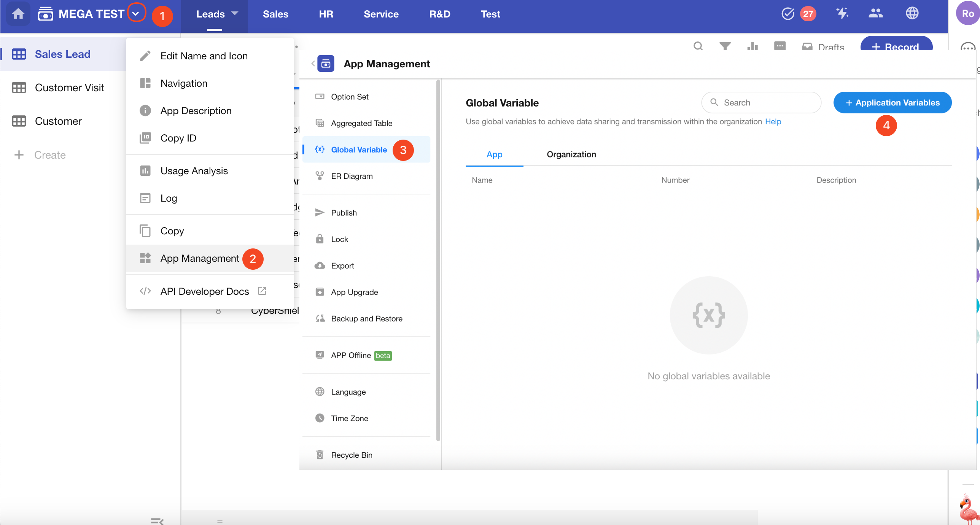Image resolution: width=980 pixels, height=525 pixels.
Task: Click the magnifier search icon in toolbar
Action: [698, 46]
